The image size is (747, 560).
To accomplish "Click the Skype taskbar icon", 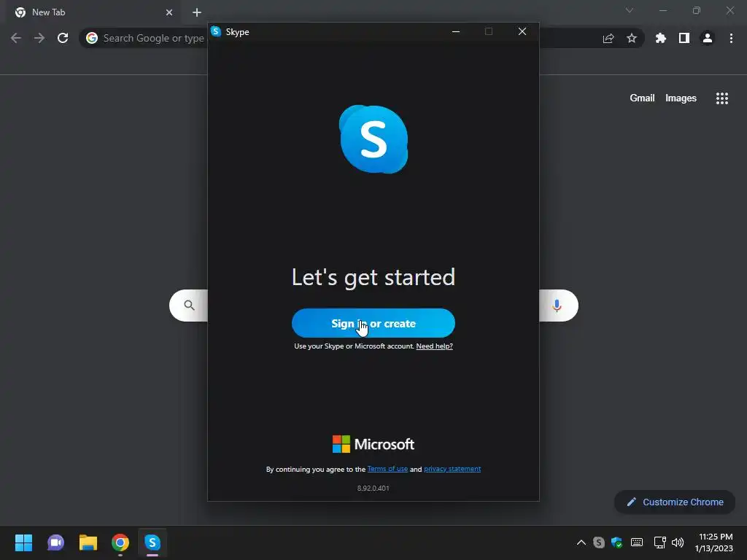I will coord(152,542).
